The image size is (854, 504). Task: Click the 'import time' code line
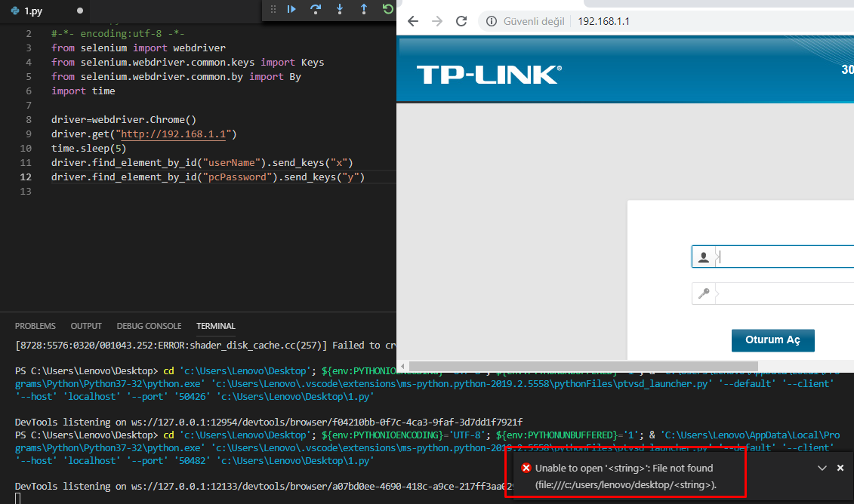point(83,91)
